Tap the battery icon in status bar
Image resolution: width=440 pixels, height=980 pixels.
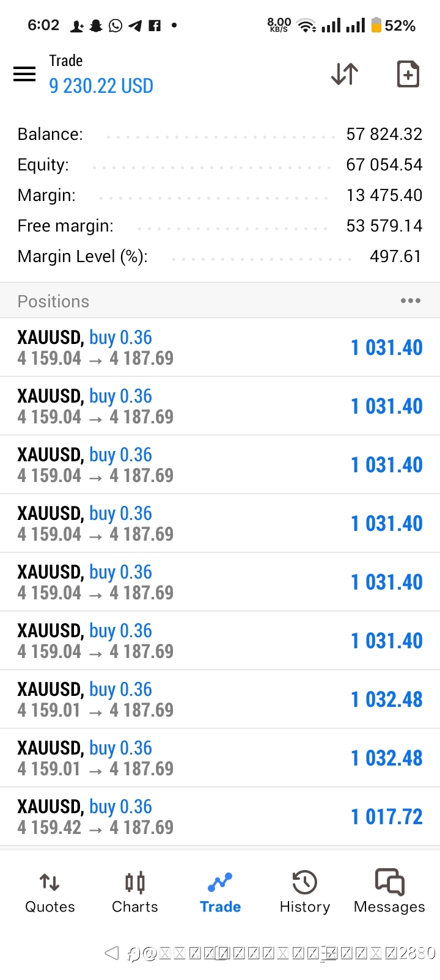(x=376, y=25)
